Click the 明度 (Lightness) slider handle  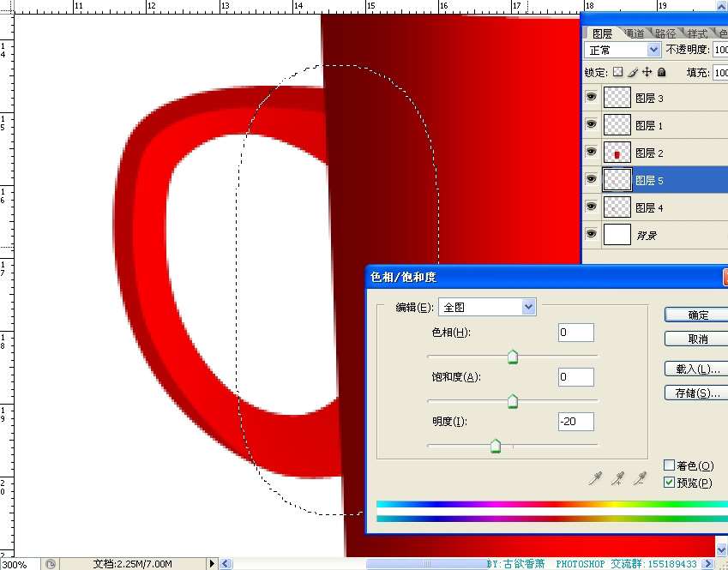496,446
